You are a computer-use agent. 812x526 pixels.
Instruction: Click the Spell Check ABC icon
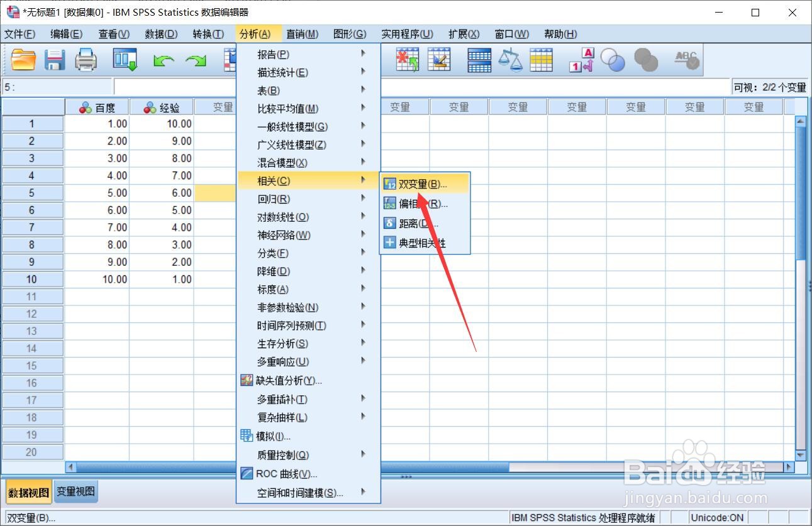pos(686,60)
